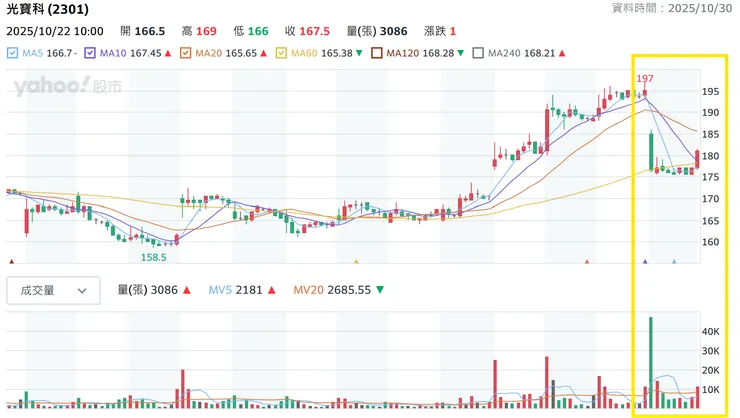Toggle the MA20 moving average checkbox
This screenshot has width=740, height=418.
[x=185, y=53]
